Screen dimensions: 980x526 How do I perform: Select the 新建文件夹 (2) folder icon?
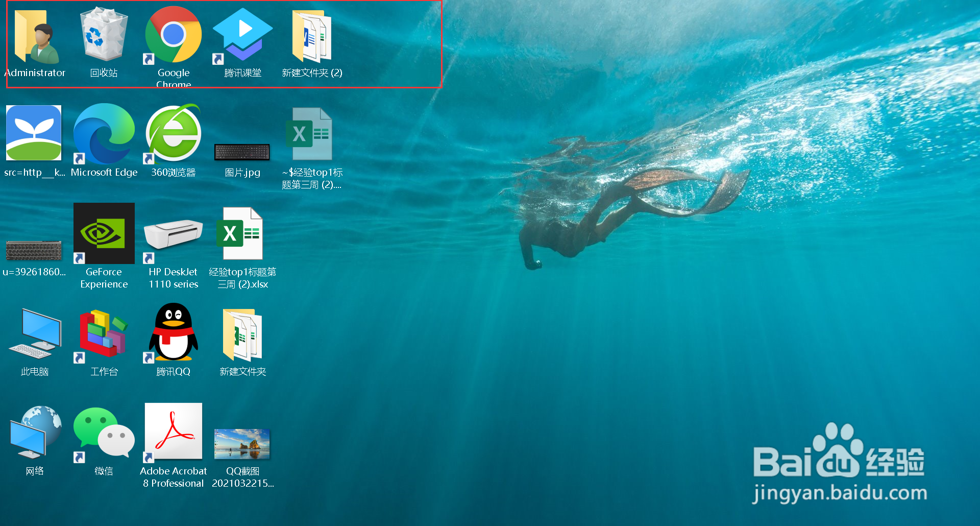click(x=312, y=36)
